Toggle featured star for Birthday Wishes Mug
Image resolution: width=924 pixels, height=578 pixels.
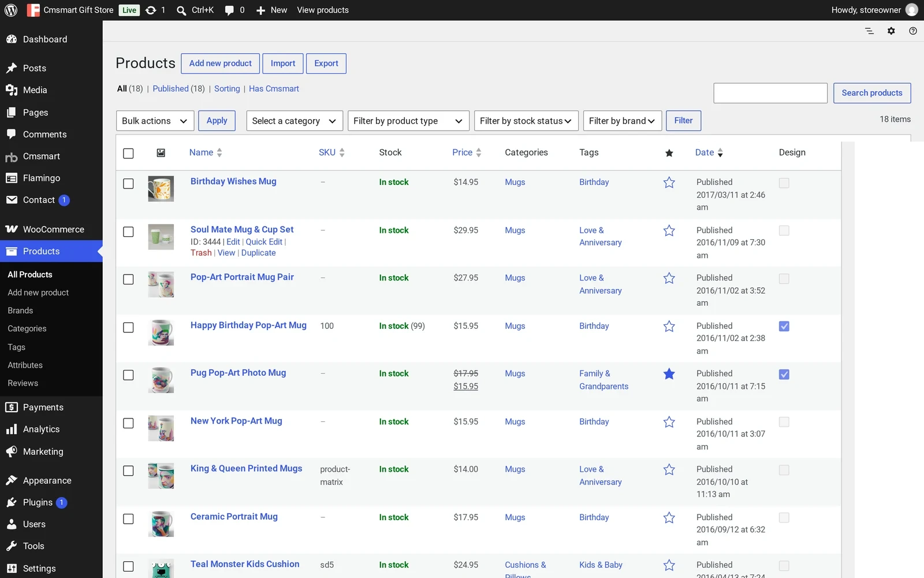pos(669,183)
